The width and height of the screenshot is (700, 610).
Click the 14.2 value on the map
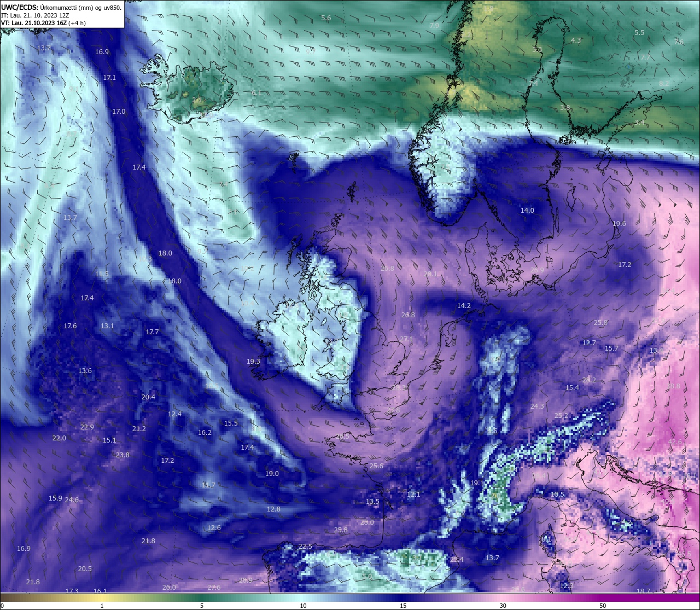464,305
